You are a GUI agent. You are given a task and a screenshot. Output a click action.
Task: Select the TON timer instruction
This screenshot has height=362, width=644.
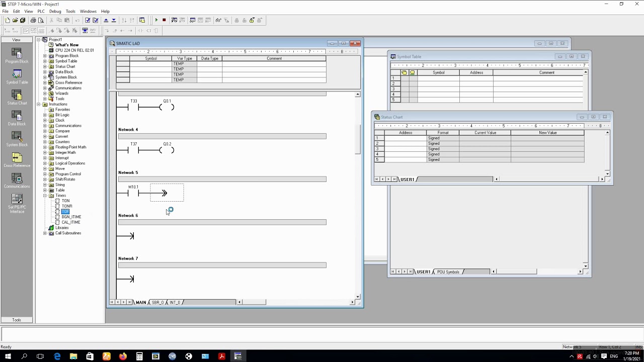65,201
